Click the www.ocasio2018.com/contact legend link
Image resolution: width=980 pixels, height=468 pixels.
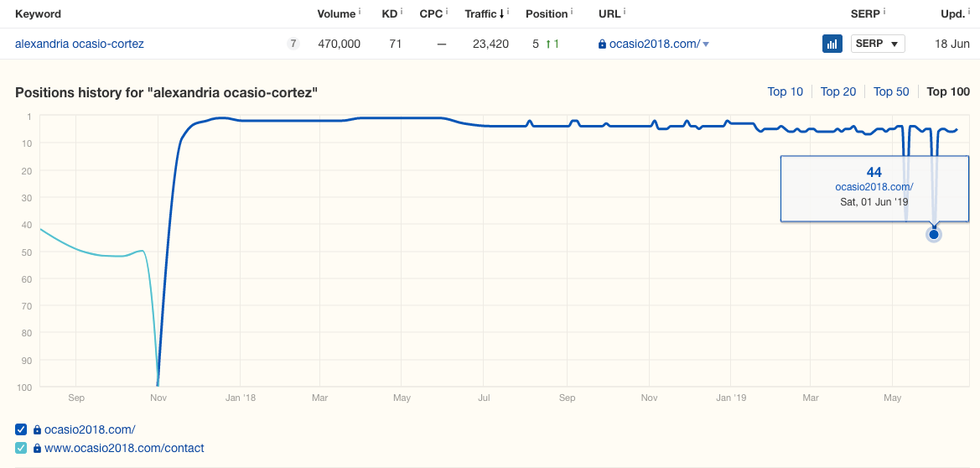(124, 448)
